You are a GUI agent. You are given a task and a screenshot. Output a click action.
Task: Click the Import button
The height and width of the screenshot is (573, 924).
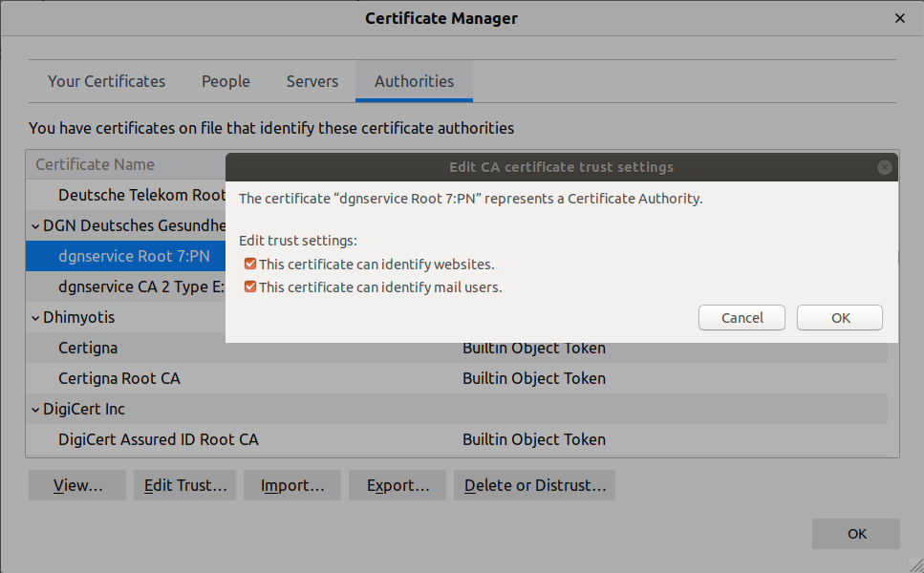(291, 485)
